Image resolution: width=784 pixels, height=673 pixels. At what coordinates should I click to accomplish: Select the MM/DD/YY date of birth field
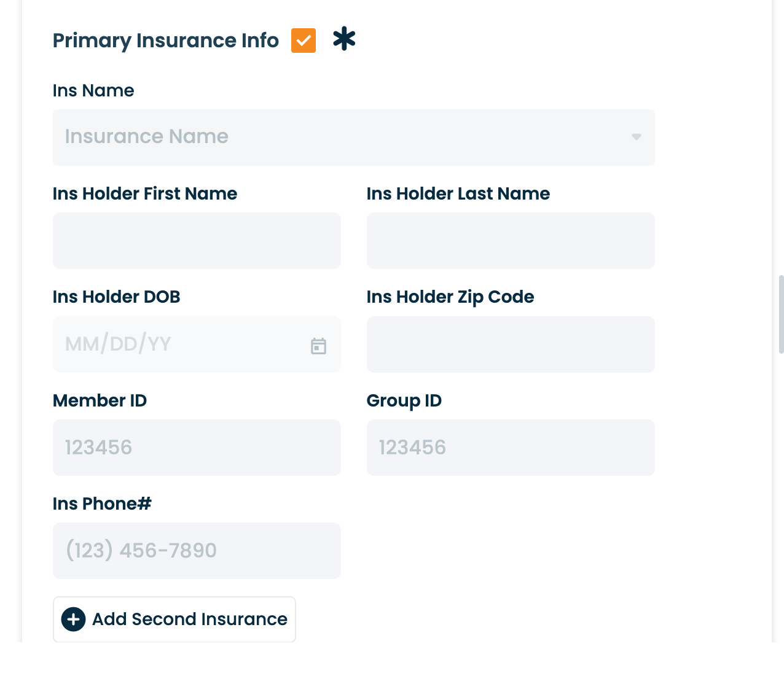click(178, 344)
